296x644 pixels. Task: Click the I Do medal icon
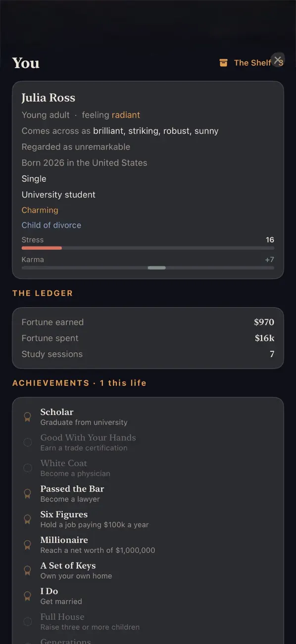pyautogui.click(x=28, y=596)
